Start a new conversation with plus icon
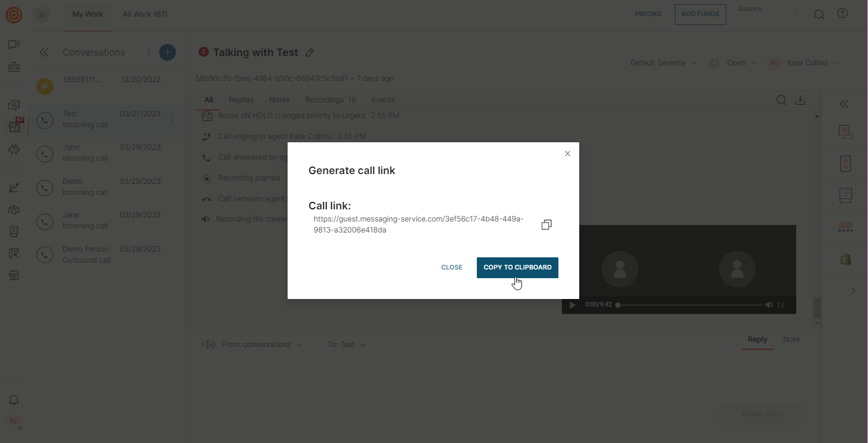The height and width of the screenshot is (443, 868). coord(167,53)
